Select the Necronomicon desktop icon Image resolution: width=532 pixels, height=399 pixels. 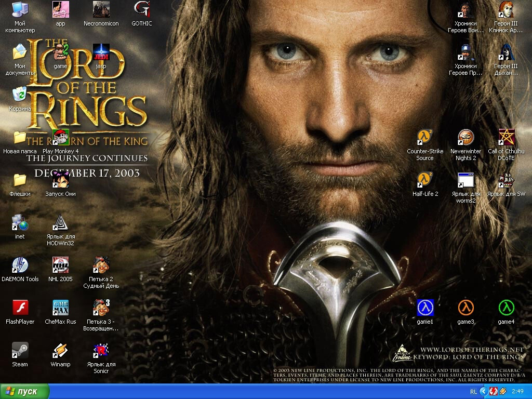click(101, 9)
